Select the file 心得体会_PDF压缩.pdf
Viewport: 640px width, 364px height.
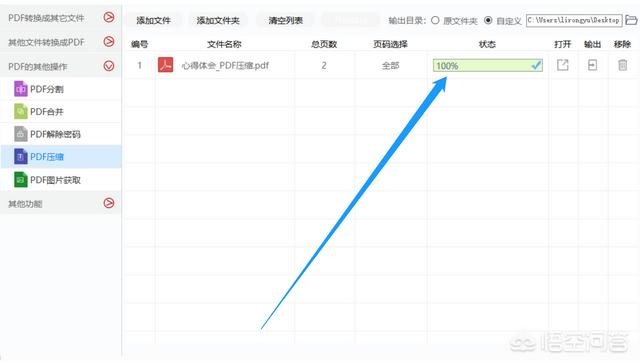tap(225, 65)
